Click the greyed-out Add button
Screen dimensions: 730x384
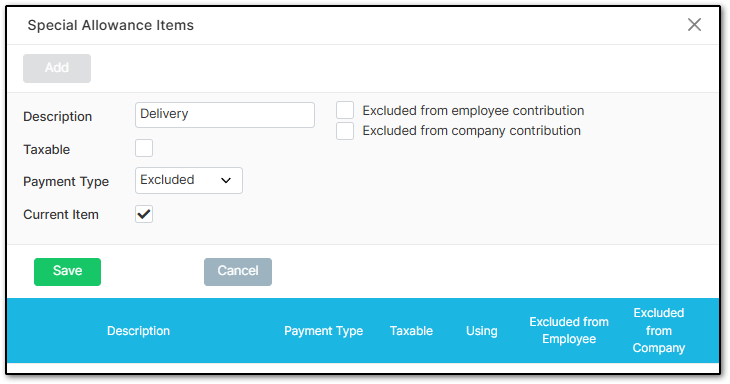[x=57, y=68]
